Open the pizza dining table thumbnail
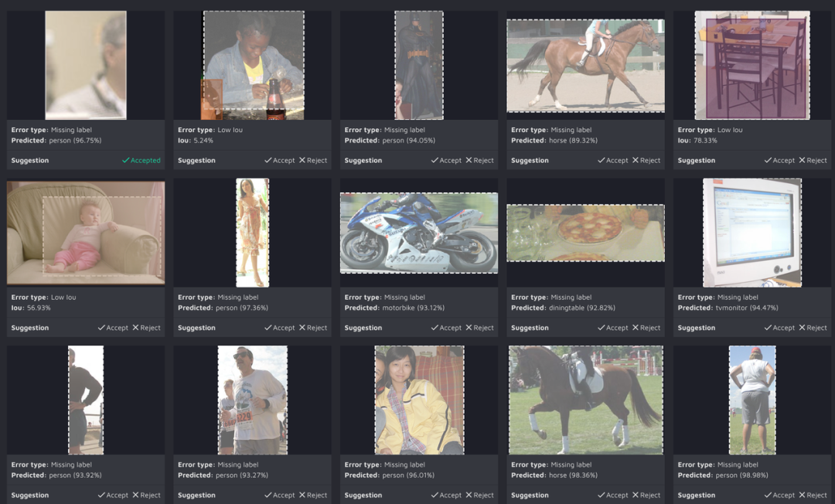Image resolution: width=835 pixels, height=504 pixels. [x=586, y=233]
